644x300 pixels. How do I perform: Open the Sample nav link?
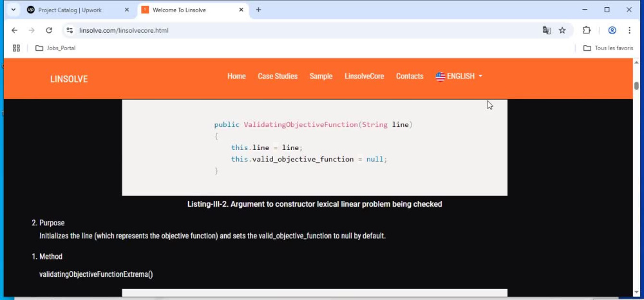click(321, 77)
